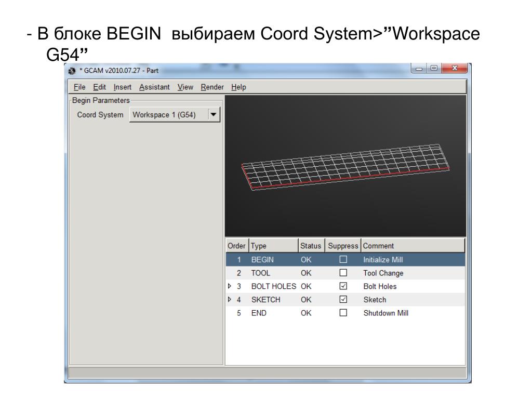Image resolution: width=532 pixels, height=399 pixels.
Task: Open the File menu
Action: [79, 87]
